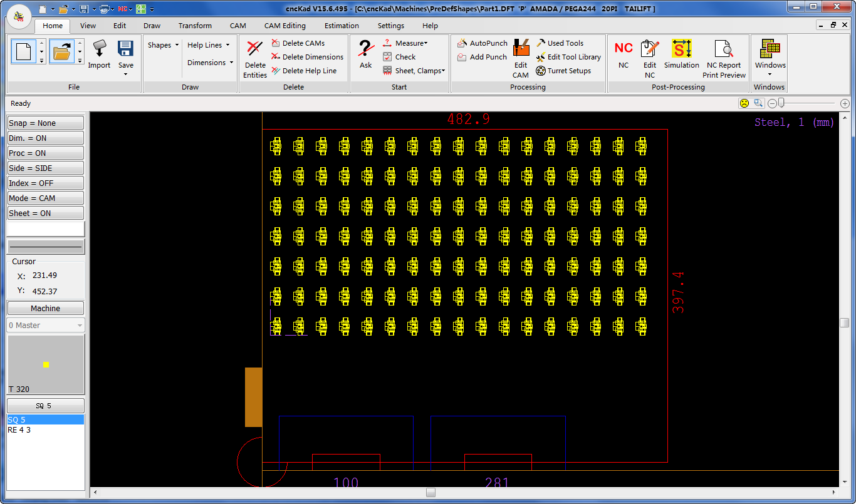Click the Print icon in quick access toolbar

[104, 9]
